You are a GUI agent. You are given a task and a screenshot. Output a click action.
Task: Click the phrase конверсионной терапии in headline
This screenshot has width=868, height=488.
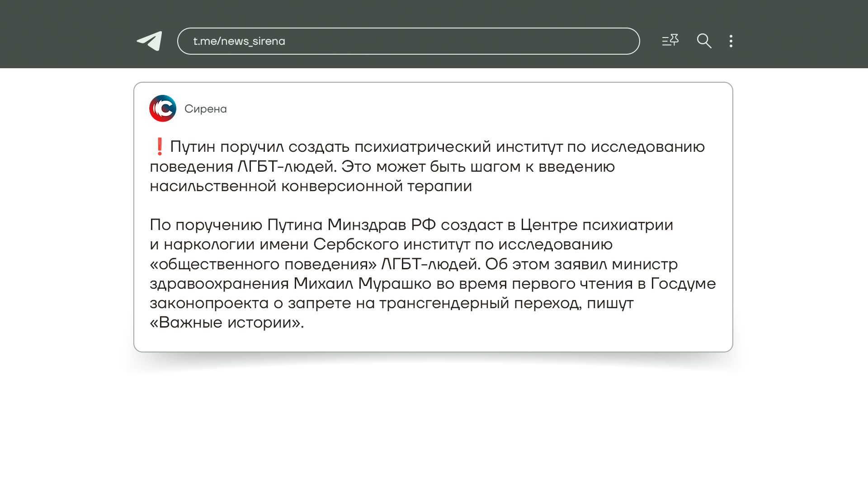(376, 186)
